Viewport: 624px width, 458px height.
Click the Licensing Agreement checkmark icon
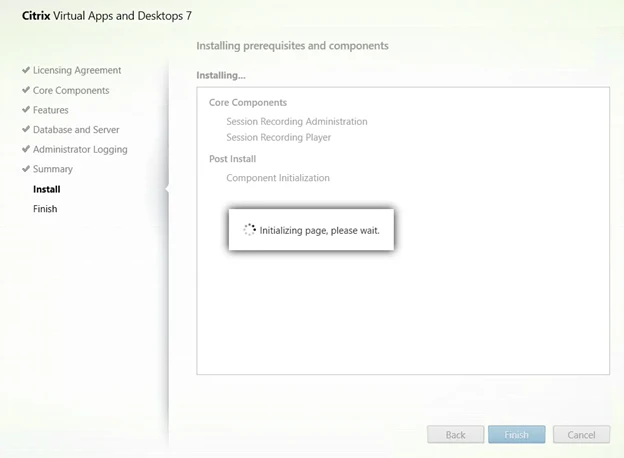26,70
